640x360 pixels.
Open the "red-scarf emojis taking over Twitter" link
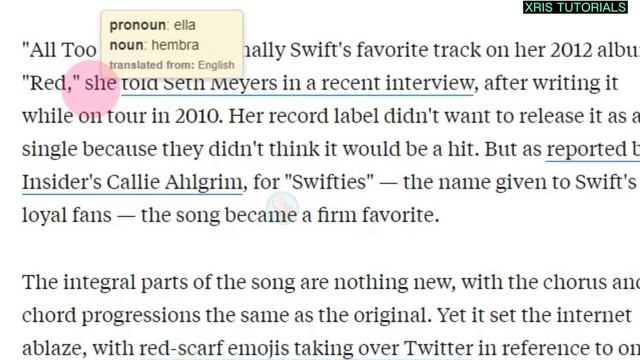point(305,349)
